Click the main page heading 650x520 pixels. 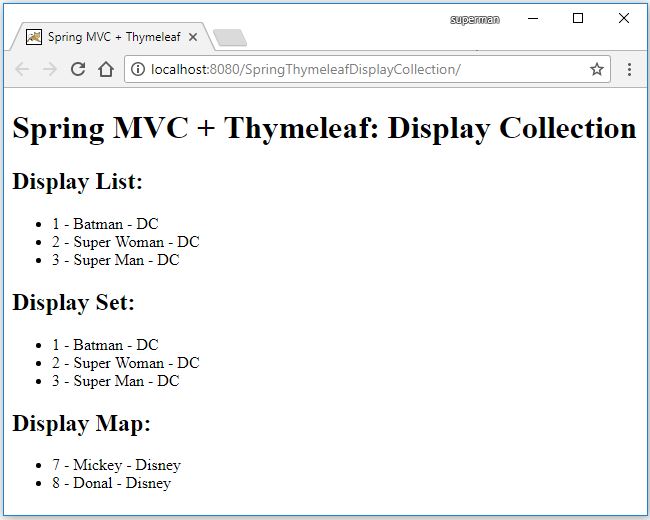[x=324, y=128]
